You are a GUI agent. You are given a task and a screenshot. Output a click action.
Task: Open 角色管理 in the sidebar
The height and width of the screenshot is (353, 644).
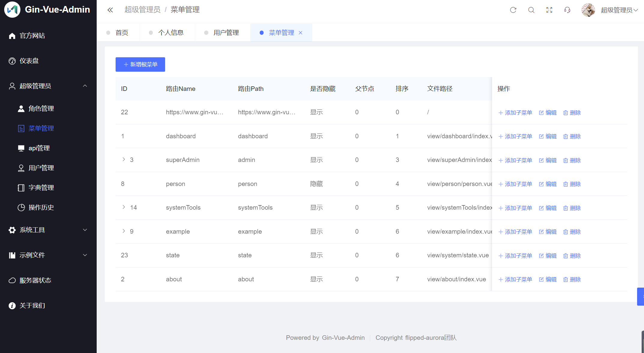(x=41, y=109)
